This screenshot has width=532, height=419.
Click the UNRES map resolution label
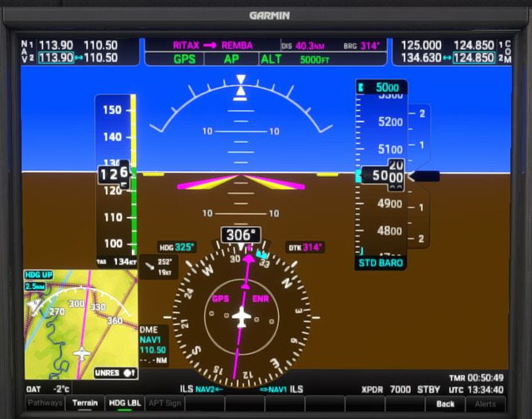[115, 373]
